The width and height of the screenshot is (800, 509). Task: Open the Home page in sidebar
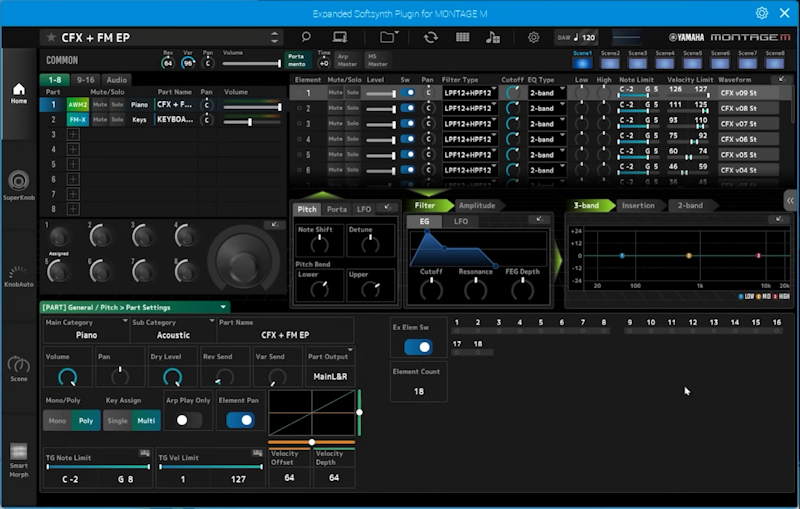[x=19, y=93]
